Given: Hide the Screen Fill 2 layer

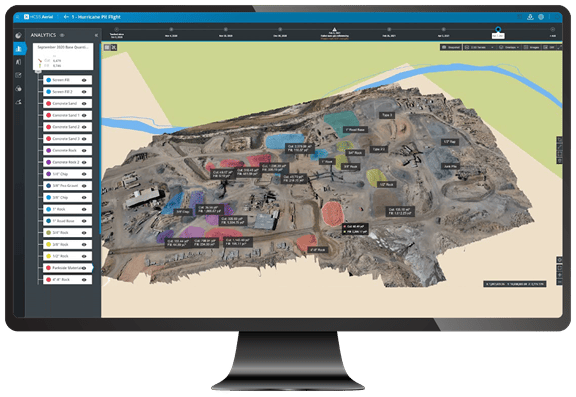Looking at the screenshot, I should point(84,92).
